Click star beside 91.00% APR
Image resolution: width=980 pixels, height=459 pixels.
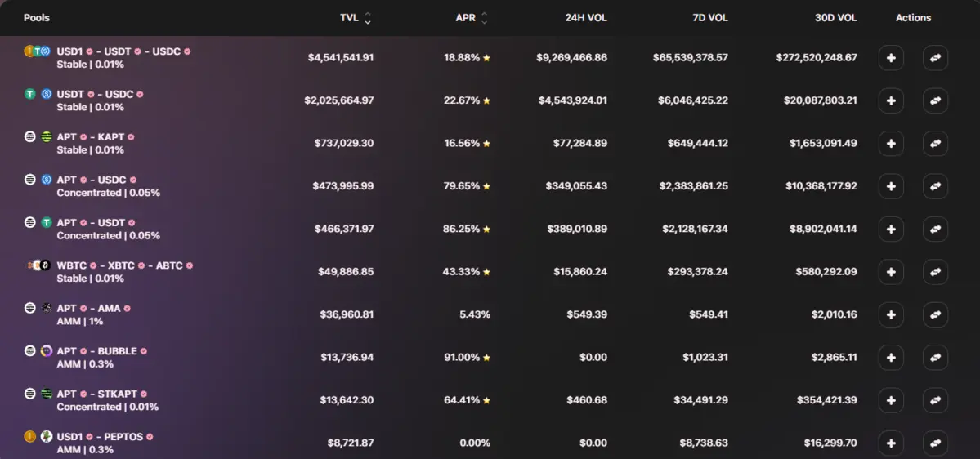[x=486, y=358]
